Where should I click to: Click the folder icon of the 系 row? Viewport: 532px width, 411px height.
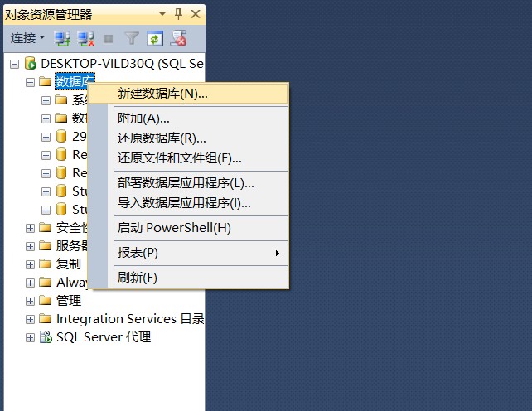click(x=61, y=99)
